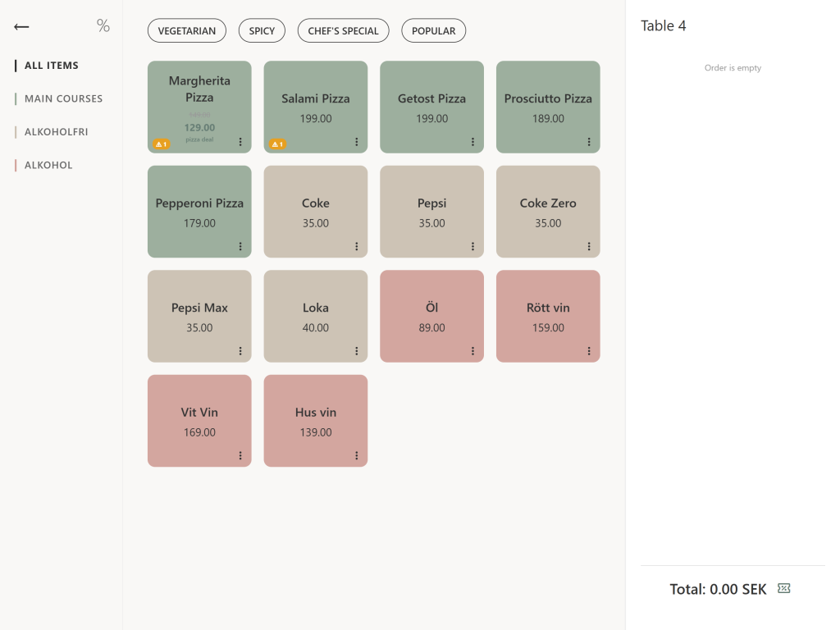Click the 'Order is empty' message

coord(733,67)
